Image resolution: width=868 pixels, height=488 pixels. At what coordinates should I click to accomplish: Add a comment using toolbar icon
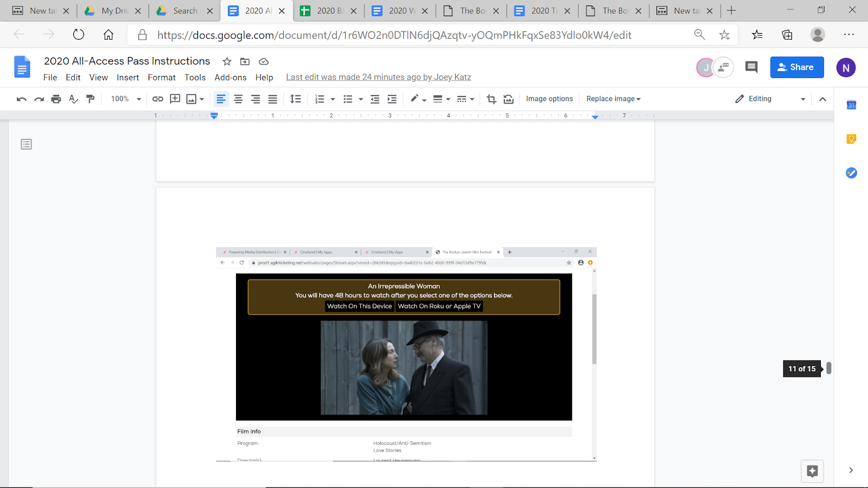[x=175, y=99]
